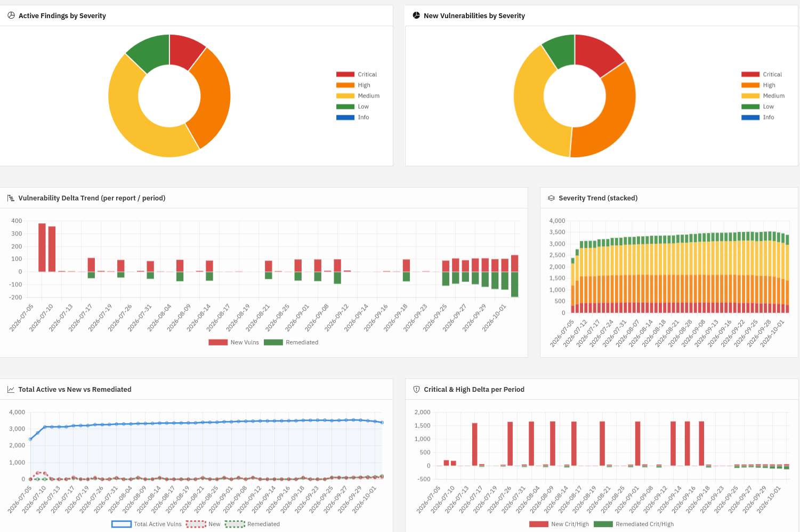Click the pie icon beside New Vulnerabilities by Severity
Viewport: 800px width, 532px height.
(x=416, y=15)
